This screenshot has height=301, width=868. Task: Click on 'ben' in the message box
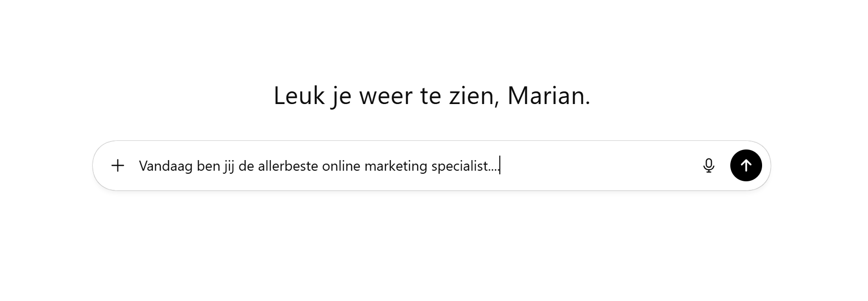coord(208,166)
